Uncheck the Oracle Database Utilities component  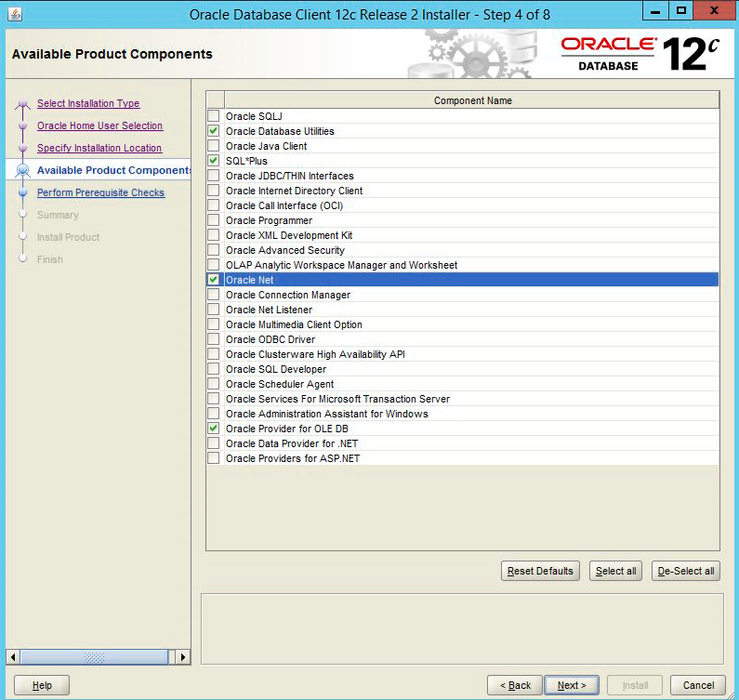tap(214, 131)
